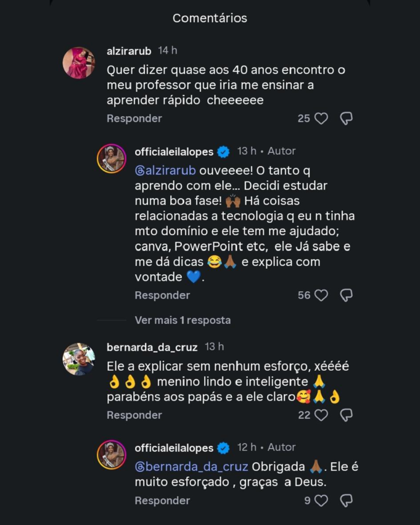Reply to alzirarub's comment
Image resolution: width=420 pixels, height=525 pixels.
point(134,119)
